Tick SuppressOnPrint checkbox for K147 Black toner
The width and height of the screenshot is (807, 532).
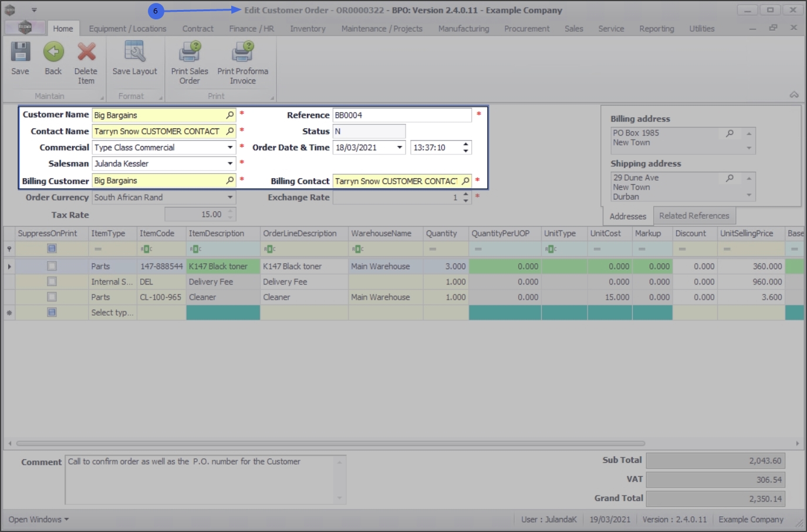pyautogui.click(x=52, y=266)
